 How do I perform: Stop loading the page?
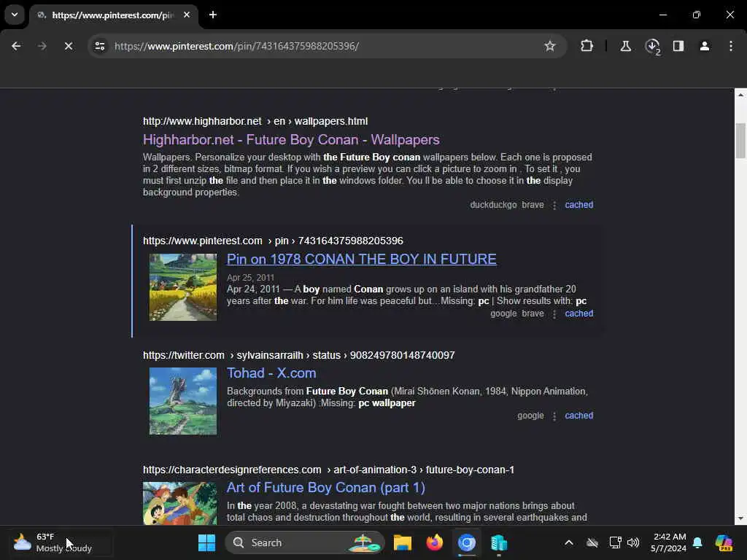[68, 46]
